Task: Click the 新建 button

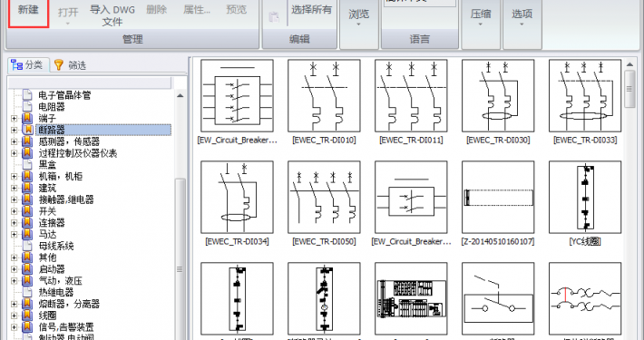Action: tap(28, 13)
